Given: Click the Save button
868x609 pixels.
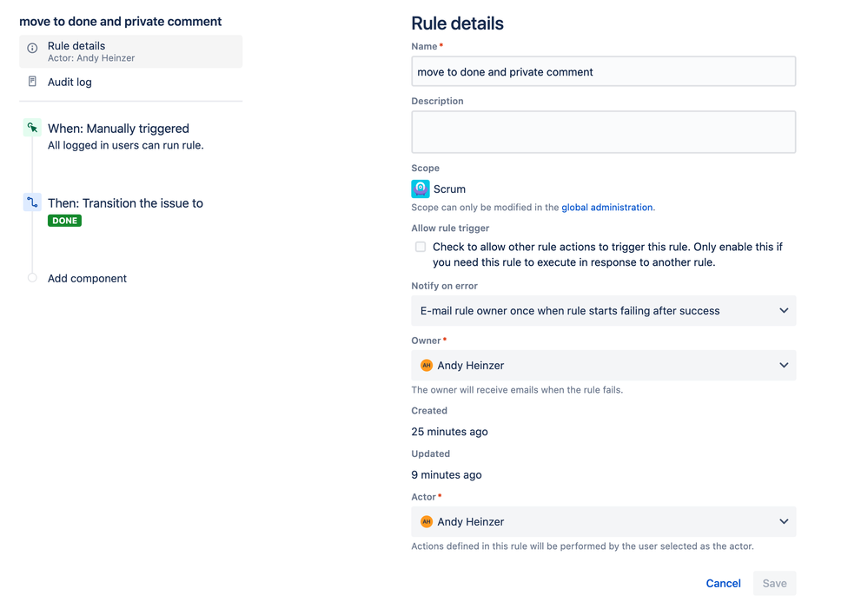Looking at the screenshot, I should (x=774, y=584).
